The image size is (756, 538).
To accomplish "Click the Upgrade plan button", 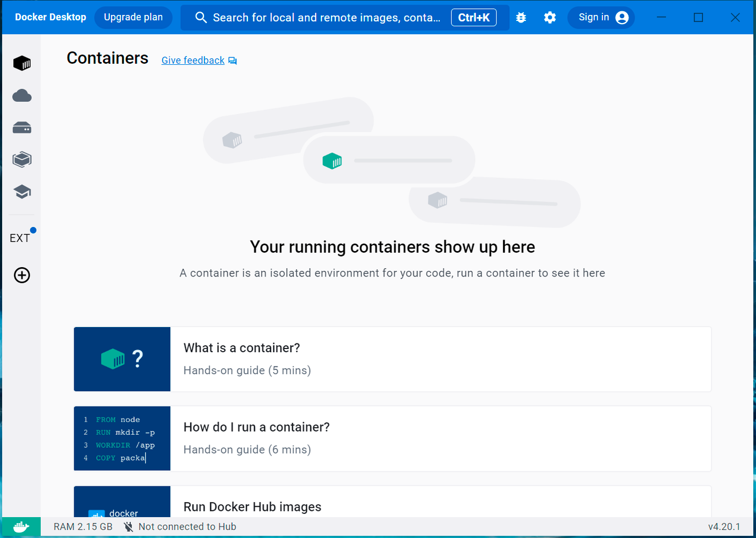I will point(134,18).
